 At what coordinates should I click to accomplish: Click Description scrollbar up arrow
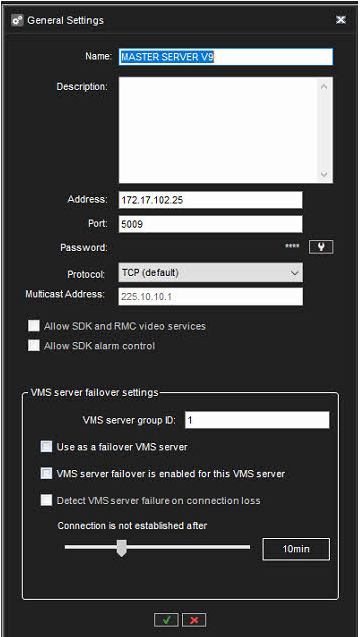pyautogui.click(x=324, y=87)
